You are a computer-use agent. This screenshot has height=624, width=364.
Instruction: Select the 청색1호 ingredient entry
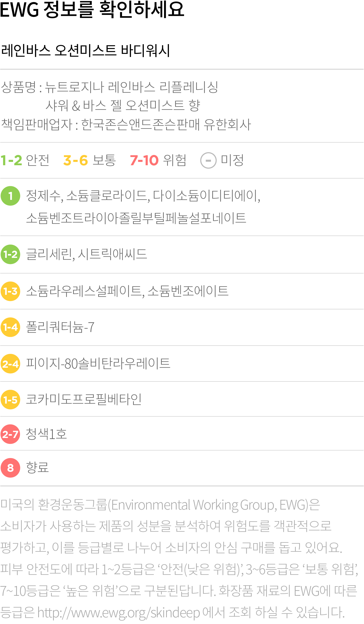46,434
